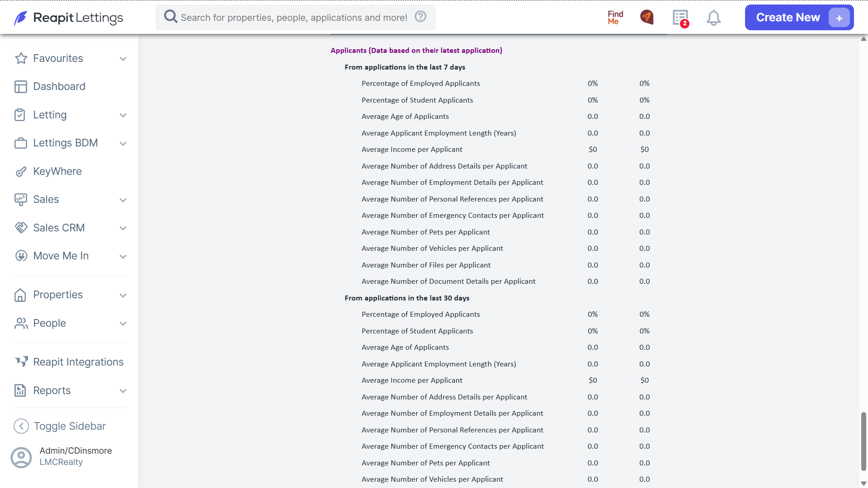This screenshot has width=868, height=488.
Task: Click the Reapit Integrations icon
Action: pos(21,362)
